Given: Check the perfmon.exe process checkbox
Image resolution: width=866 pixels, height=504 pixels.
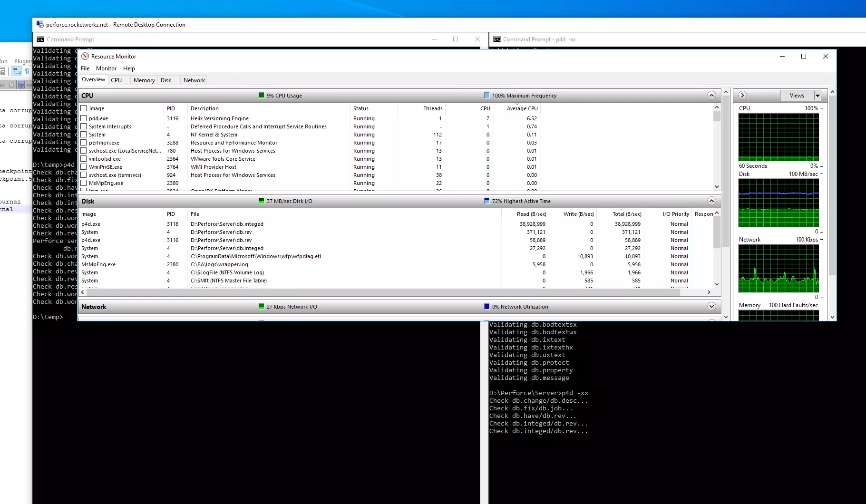Looking at the screenshot, I should (84, 143).
